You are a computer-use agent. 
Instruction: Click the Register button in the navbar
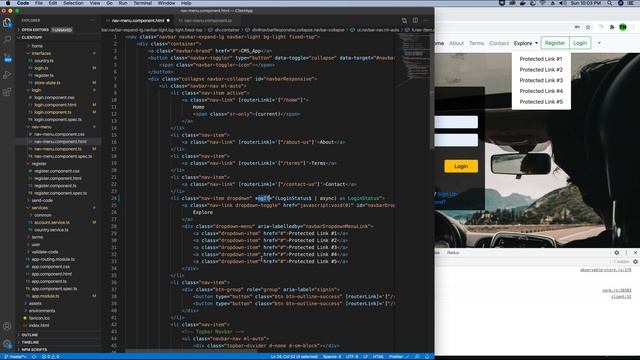coord(555,43)
